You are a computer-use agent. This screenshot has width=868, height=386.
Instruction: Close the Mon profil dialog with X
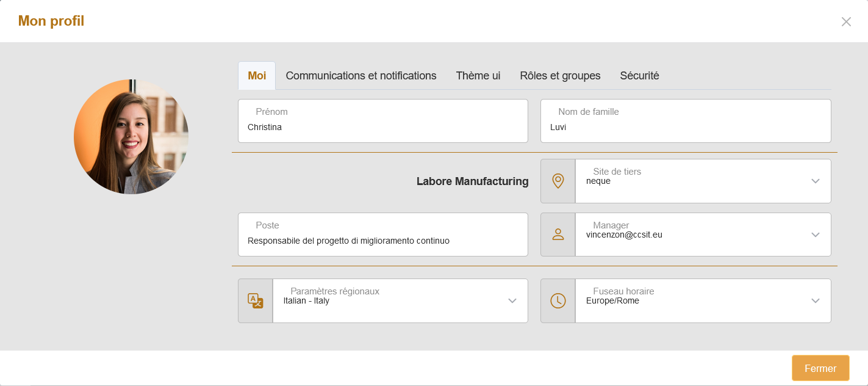846,22
